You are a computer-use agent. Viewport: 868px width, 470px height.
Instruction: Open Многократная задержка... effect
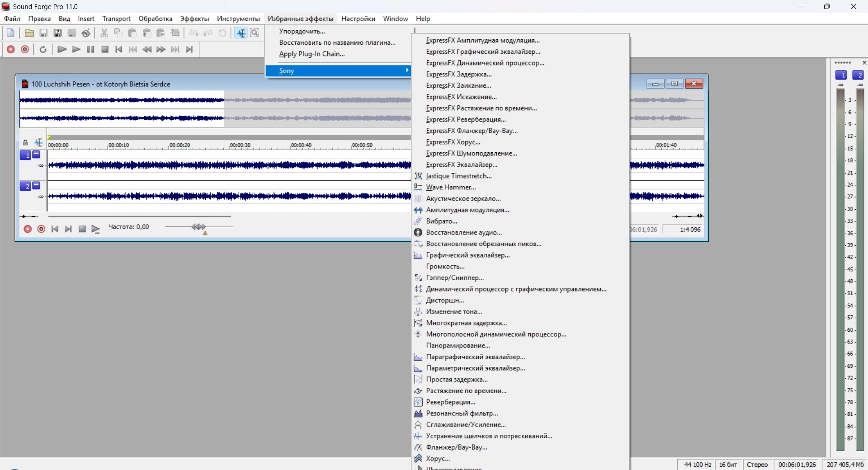[x=521, y=323]
